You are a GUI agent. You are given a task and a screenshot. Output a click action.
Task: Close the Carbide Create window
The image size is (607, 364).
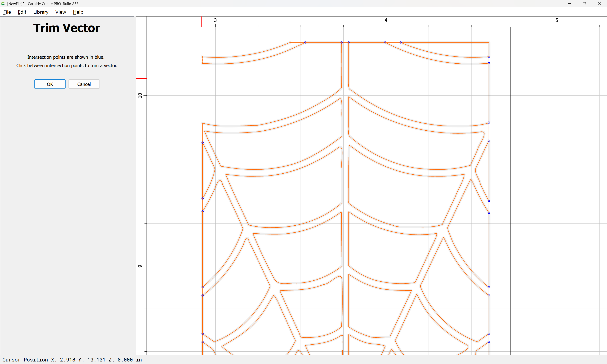coord(599,4)
